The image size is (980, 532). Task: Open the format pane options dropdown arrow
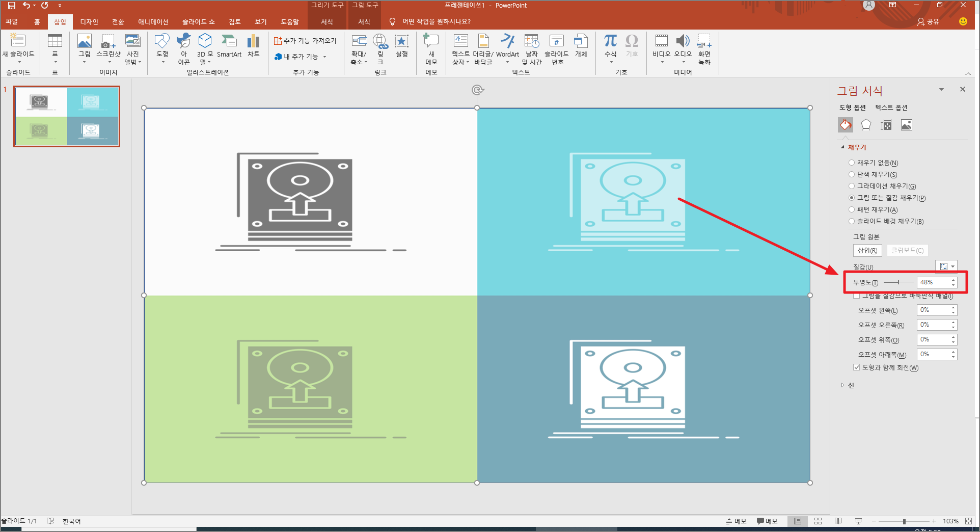coord(941,90)
